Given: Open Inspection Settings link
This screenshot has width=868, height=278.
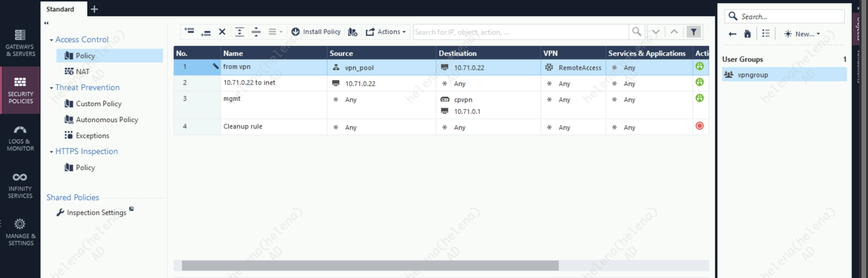Looking at the screenshot, I should 96,213.
